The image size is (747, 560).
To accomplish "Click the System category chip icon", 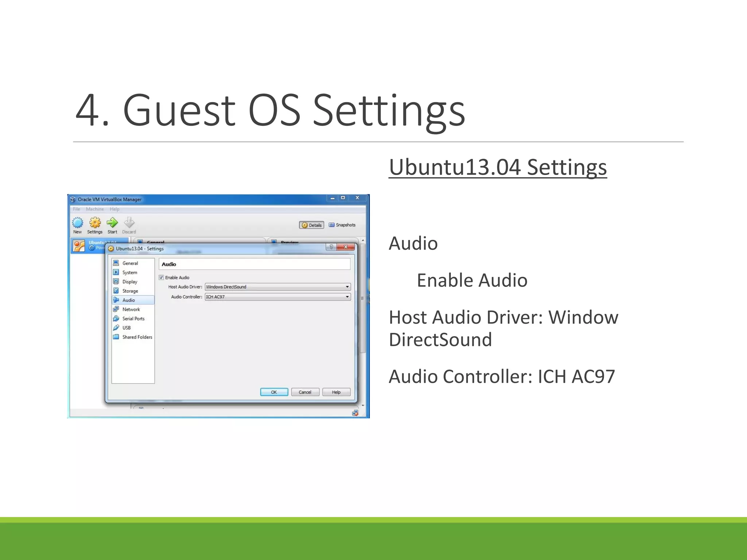I will (116, 272).
